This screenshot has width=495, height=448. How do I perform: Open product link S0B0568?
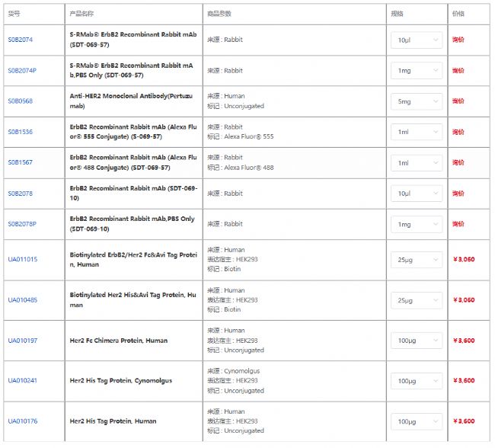click(x=21, y=101)
